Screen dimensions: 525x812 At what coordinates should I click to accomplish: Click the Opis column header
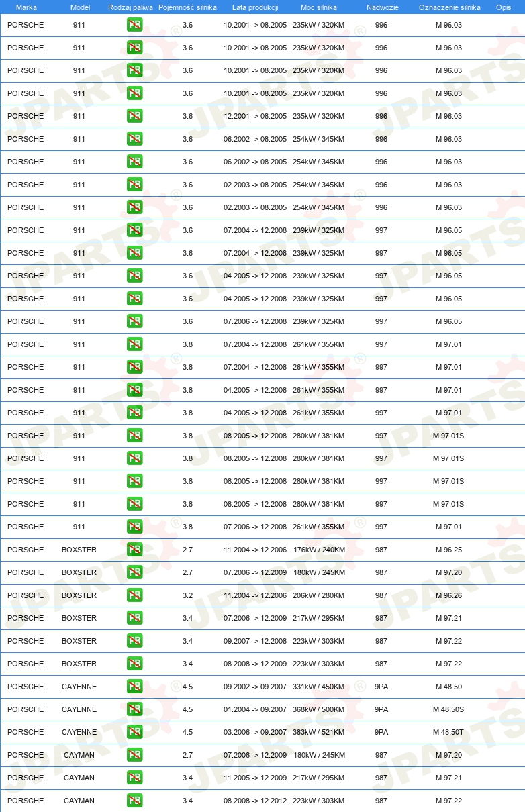pyautogui.click(x=504, y=7)
